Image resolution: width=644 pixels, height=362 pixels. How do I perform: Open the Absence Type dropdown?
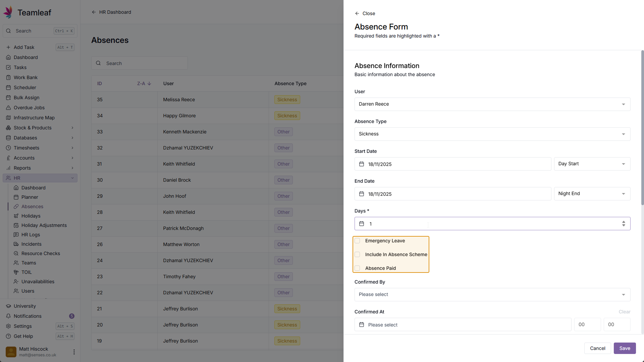pos(492,134)
